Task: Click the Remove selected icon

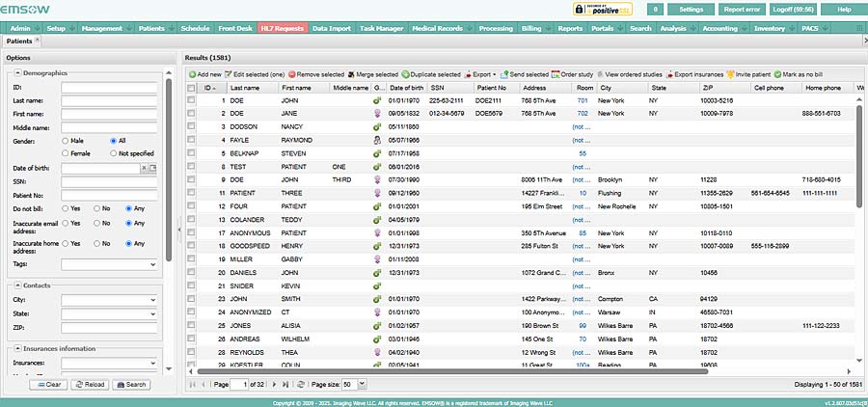Action: 291,74
